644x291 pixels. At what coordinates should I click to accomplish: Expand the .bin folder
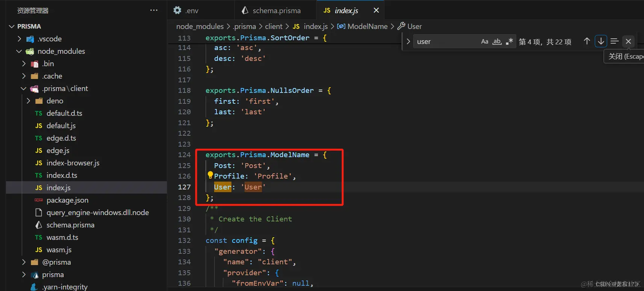coord(24,64)
